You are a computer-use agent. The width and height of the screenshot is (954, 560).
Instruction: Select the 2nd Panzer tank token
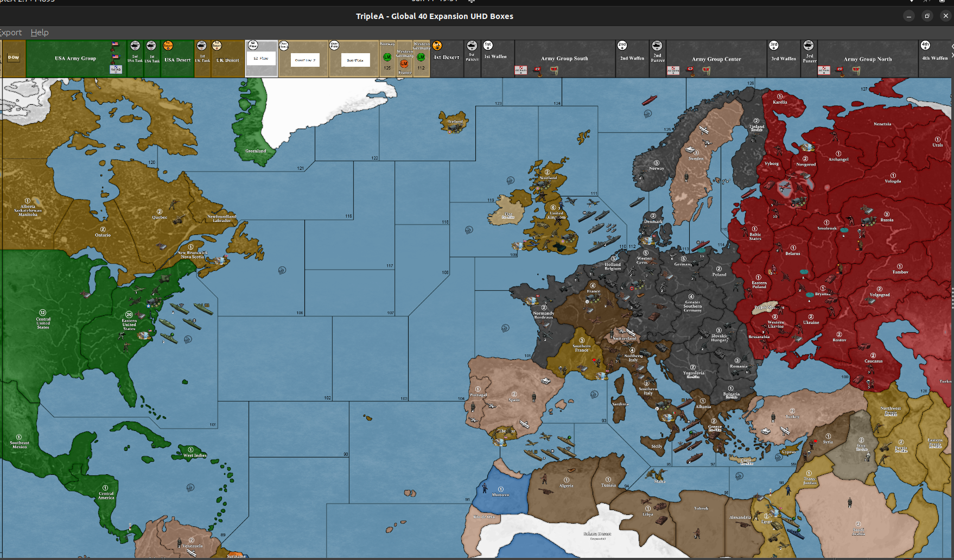click(x=657, y=46)
